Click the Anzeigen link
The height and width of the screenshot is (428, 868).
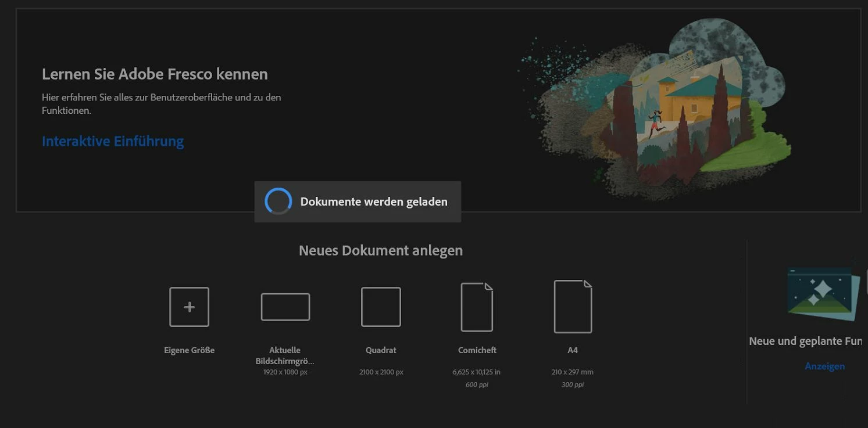tap(824, 366)
